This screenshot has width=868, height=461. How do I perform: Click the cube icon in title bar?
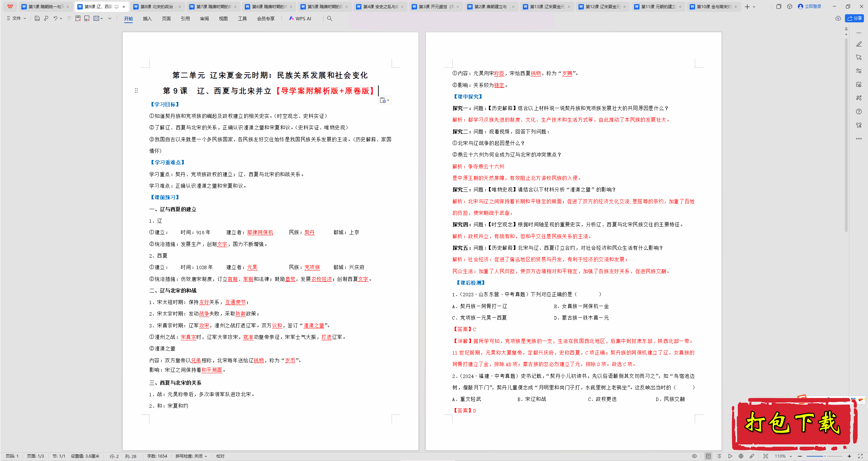[x=790, y=6]
